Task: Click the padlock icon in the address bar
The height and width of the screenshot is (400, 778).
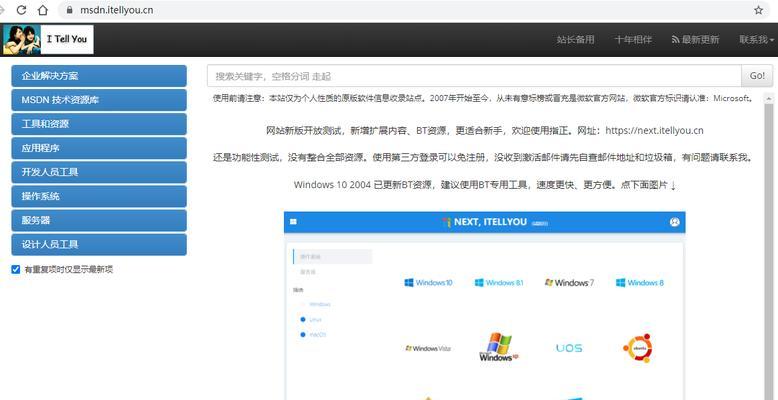Action: point(69,10)
